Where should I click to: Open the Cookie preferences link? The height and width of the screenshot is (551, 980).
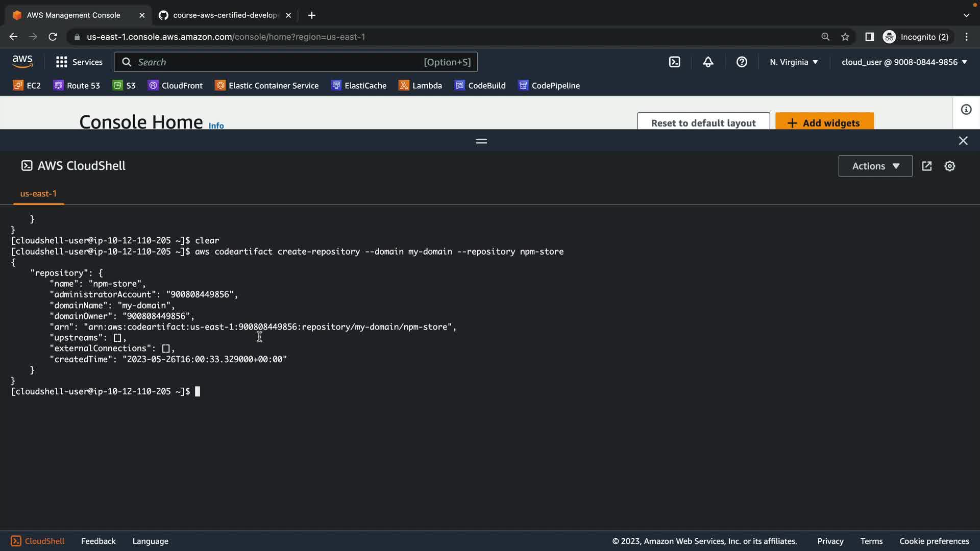[934, 541]
